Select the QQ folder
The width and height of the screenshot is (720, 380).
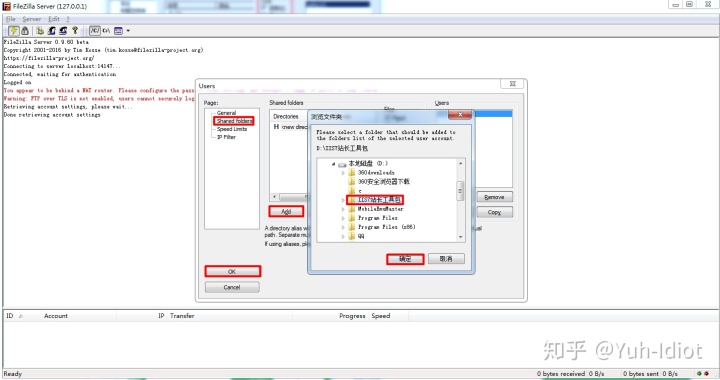tap(361, 236)
